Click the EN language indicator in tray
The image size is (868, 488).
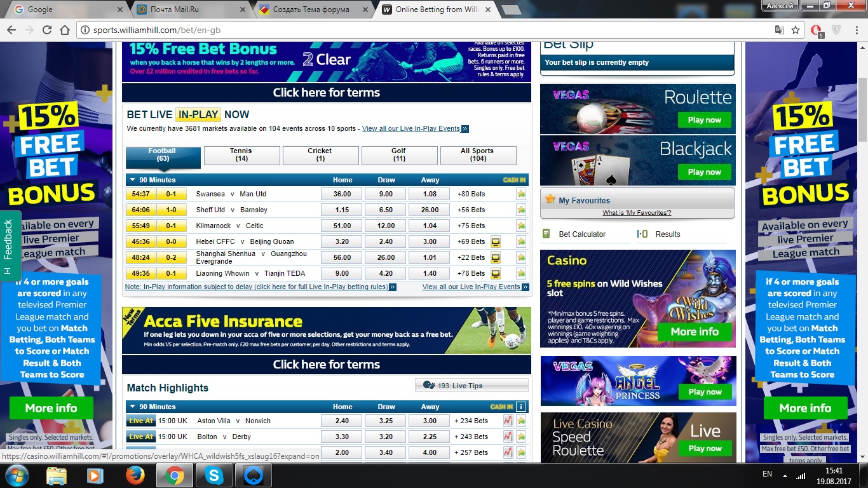[767, 474]
